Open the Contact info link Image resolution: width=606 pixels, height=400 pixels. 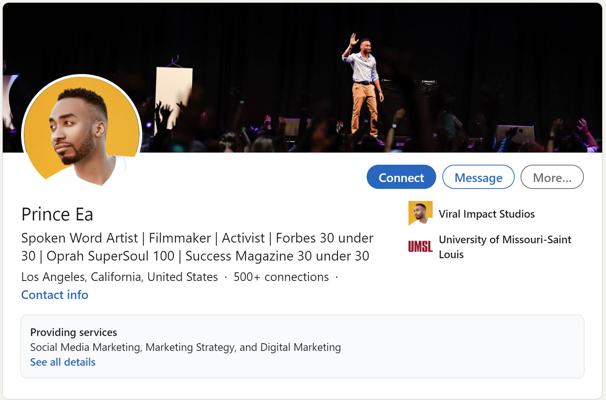(54, 295)
